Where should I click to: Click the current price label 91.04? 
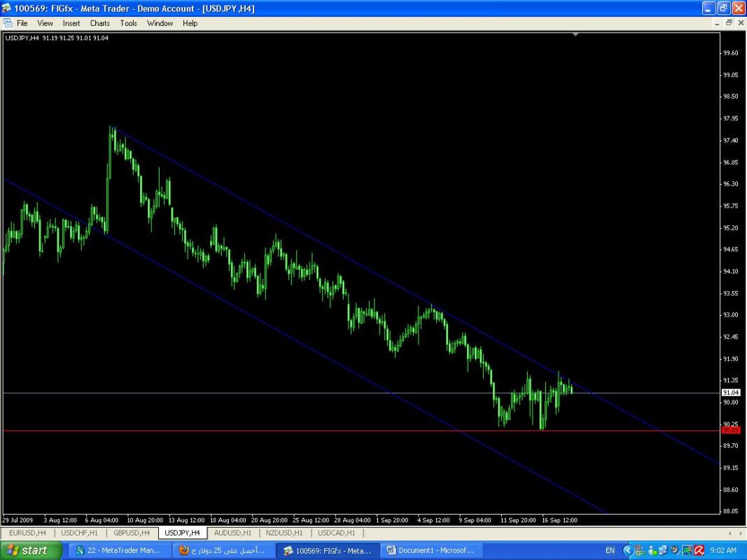730,393
